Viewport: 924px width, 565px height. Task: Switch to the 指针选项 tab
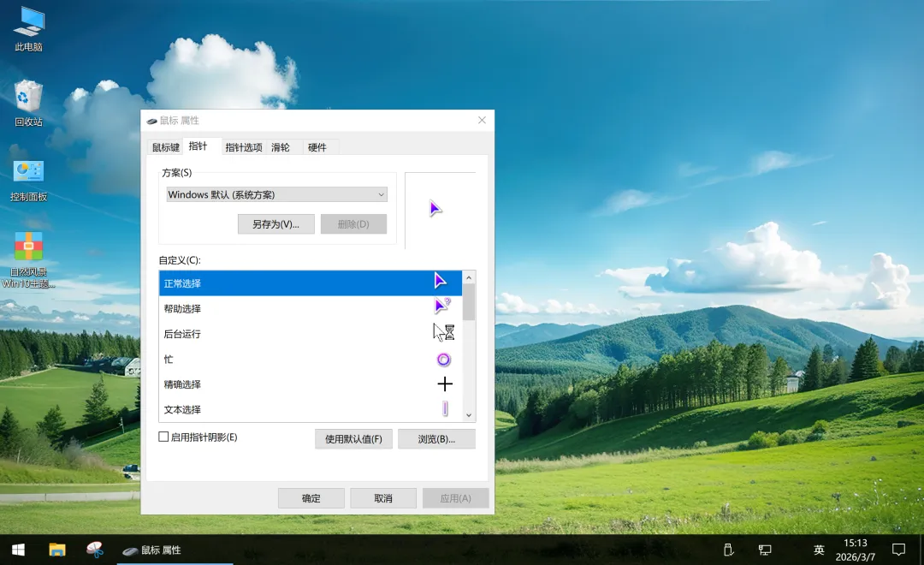coord(244,147)
